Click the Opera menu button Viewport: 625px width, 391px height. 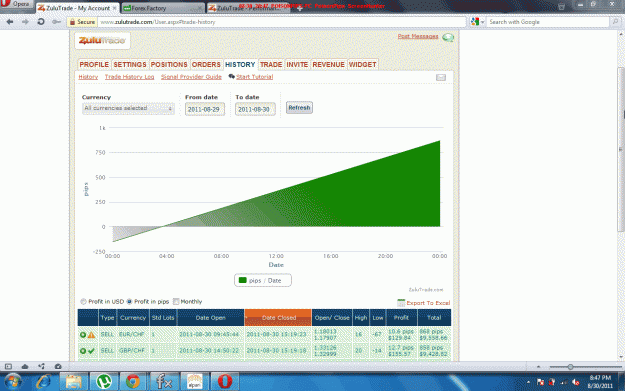(x=16, y=4)
